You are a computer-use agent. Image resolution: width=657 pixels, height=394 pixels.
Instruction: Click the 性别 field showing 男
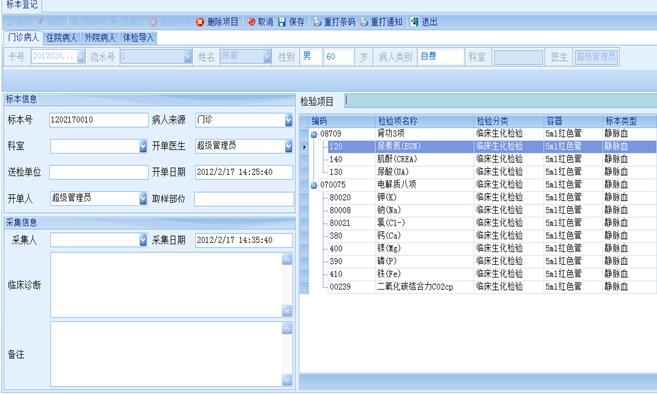pyautogui.click(x=311, y=57)
